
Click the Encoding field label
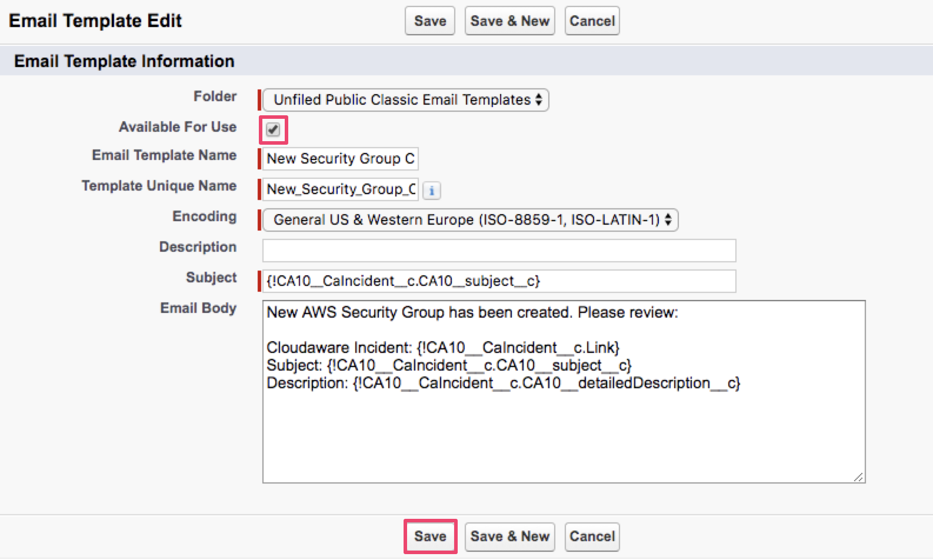coord(204,216)
